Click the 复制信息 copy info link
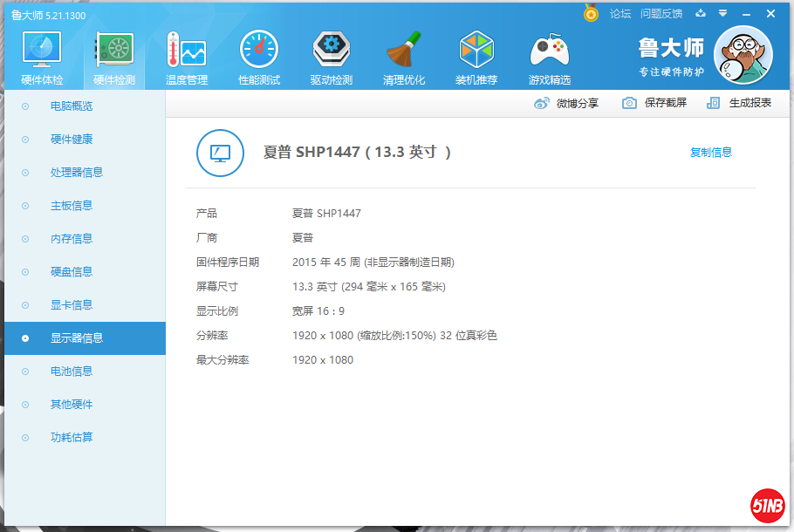This screenshot has height=532, width=794. (x=711, y=153)
